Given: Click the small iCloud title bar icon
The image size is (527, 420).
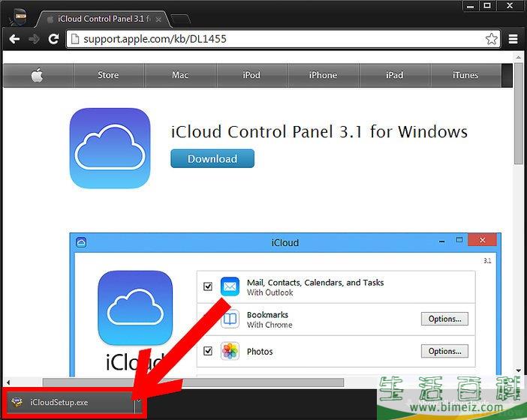Looking at the screenshot, I should click(81, 242).
